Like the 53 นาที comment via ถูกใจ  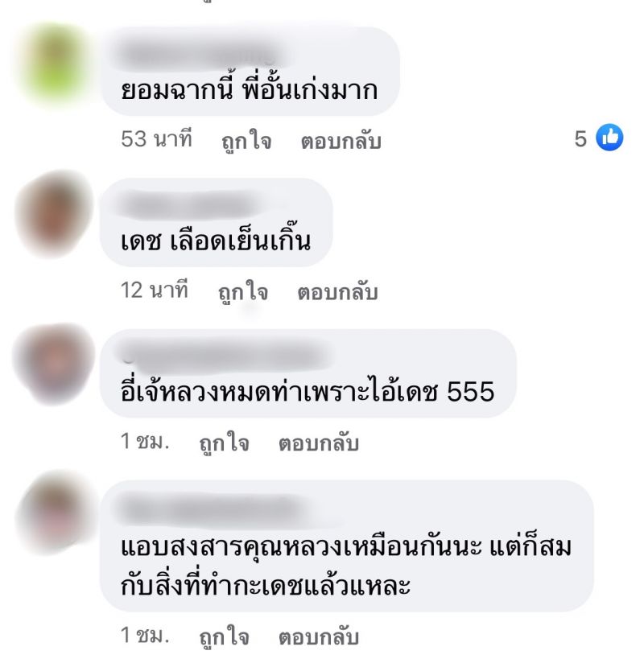pyautogui.click(x=246, y=139)
